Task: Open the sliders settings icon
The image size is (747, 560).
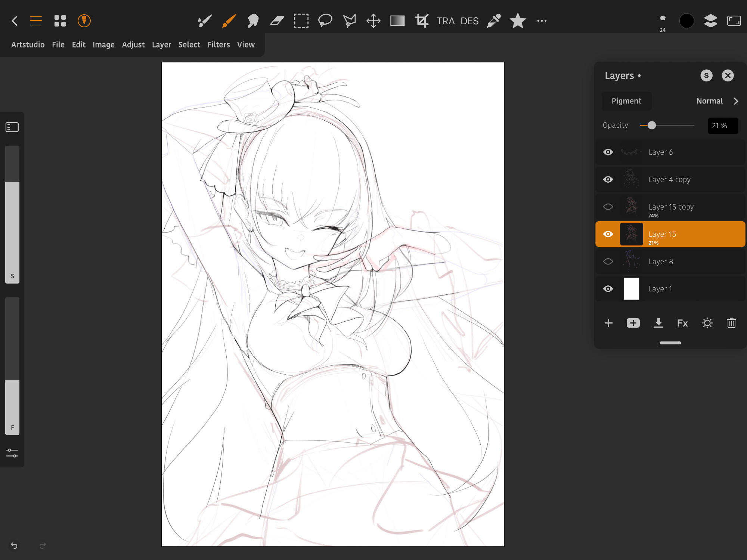Action: 12,453
